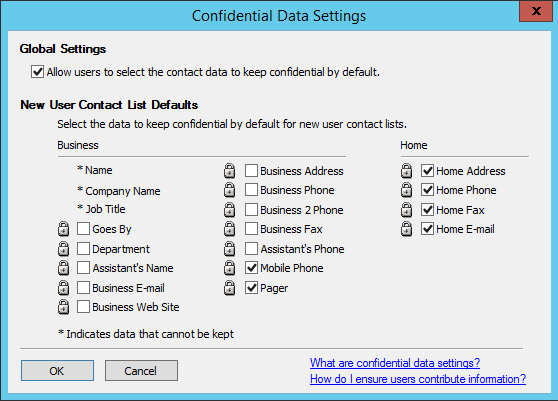The height and width of the screenshot is (401, 558).
Task: Click the lock icon beside Business Fax
Action: click(230, 229)
